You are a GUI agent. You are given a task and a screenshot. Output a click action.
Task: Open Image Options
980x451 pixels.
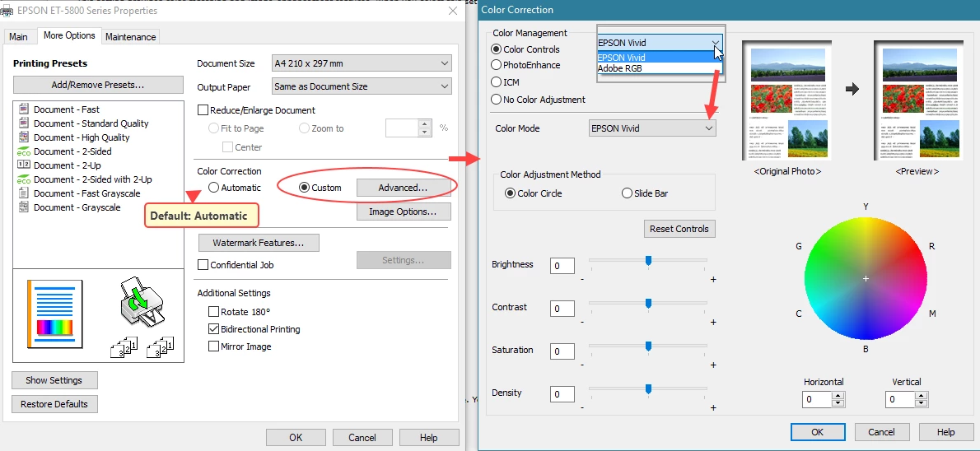404,212
